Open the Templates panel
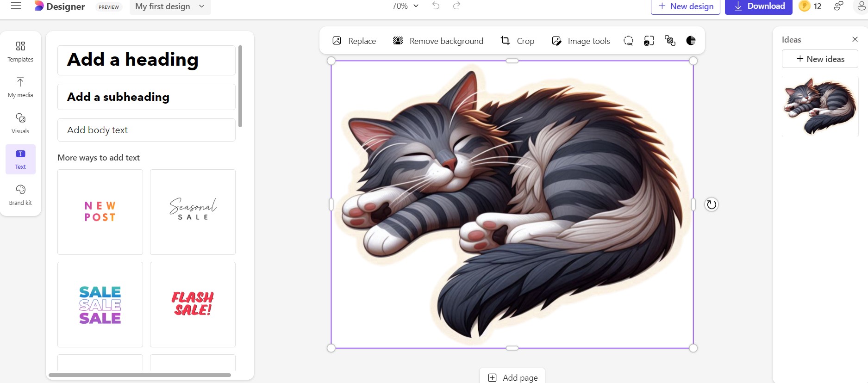868x383 pixels. click(20, 51)
